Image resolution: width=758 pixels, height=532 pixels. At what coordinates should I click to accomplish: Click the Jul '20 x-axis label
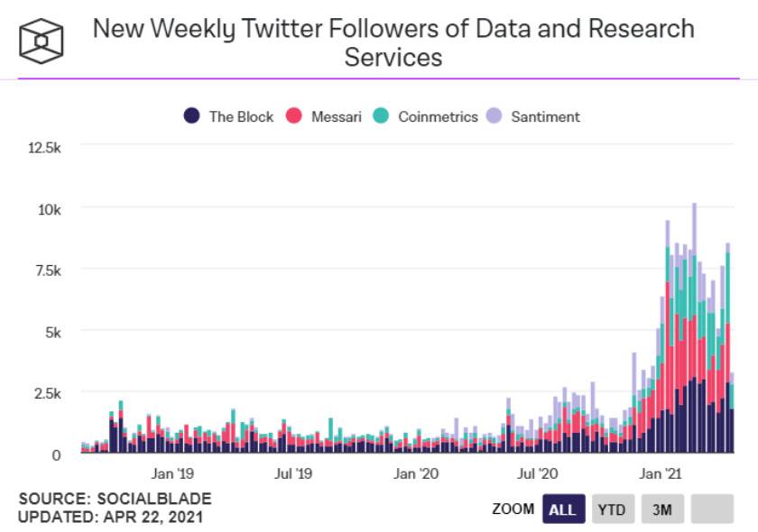click(539, 472)
